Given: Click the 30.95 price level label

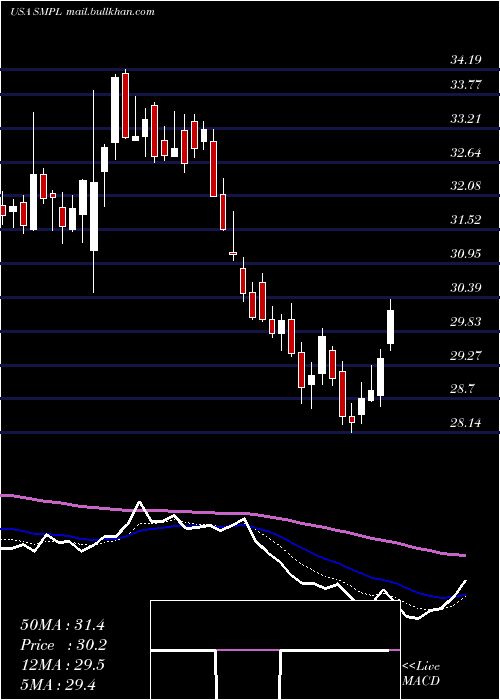Looking at the screenshot, I should 466,254.
